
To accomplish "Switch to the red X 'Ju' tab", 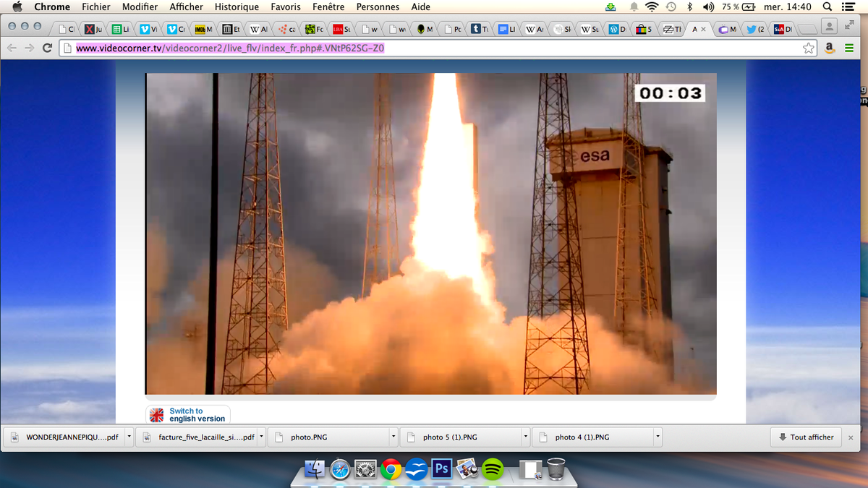I will [93, 29].
